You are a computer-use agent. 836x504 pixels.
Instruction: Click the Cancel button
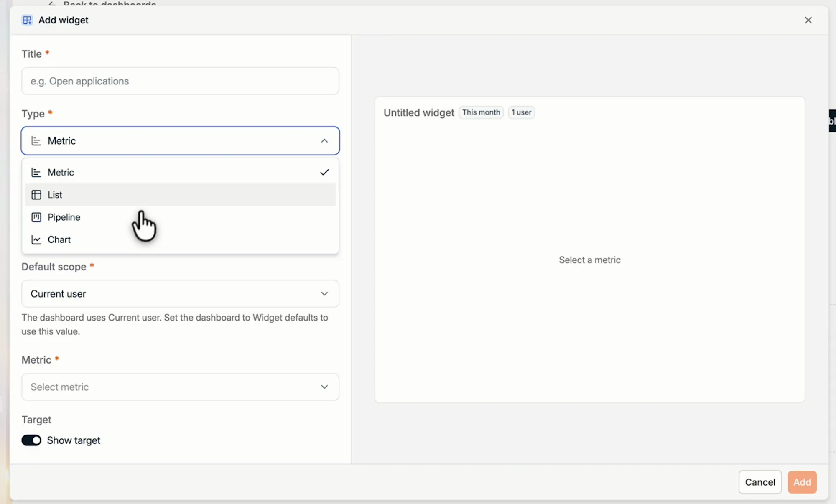click(760, 482)
